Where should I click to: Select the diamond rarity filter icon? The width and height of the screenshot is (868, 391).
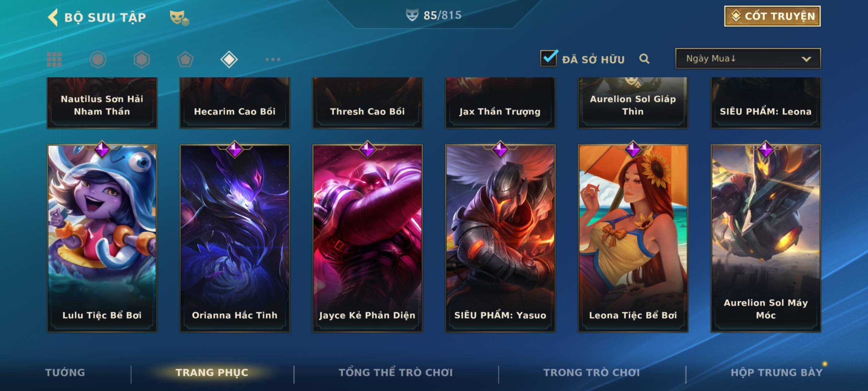229,59
